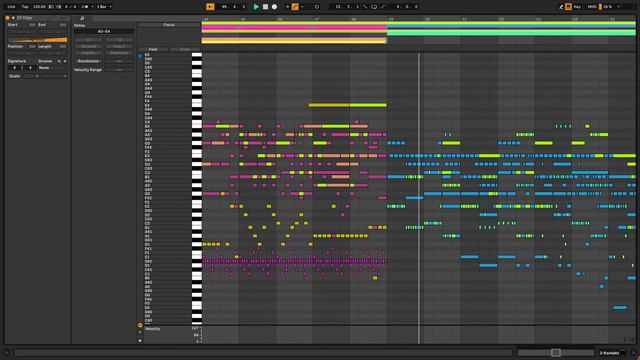Select the tempo value field
The height and width of the screenshot is (360, 640).
click(39, 7)
